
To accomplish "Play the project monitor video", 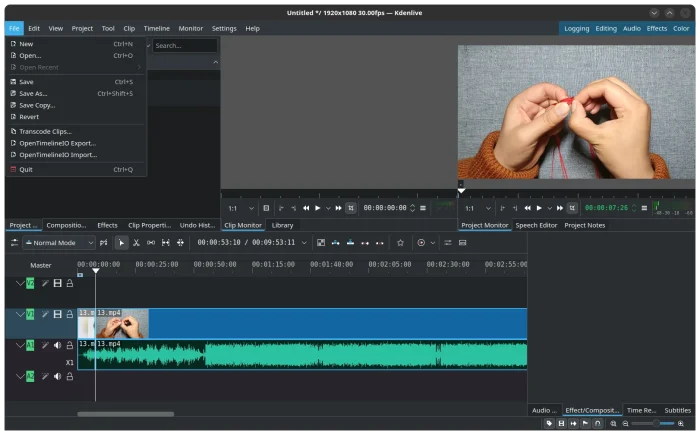I will (538, 208).
